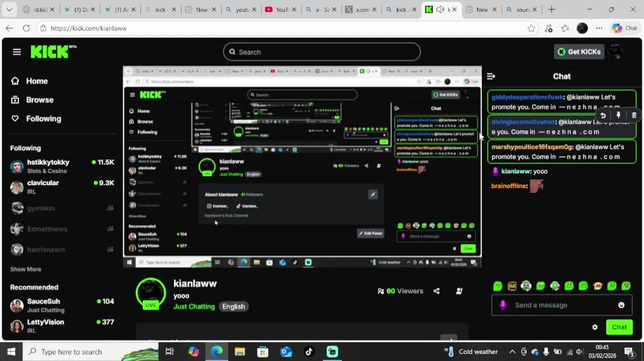Screen dimensions: 644x361
Task: Click username marshypoultice16fxqam0g in chat
Action: coord(532,147)
